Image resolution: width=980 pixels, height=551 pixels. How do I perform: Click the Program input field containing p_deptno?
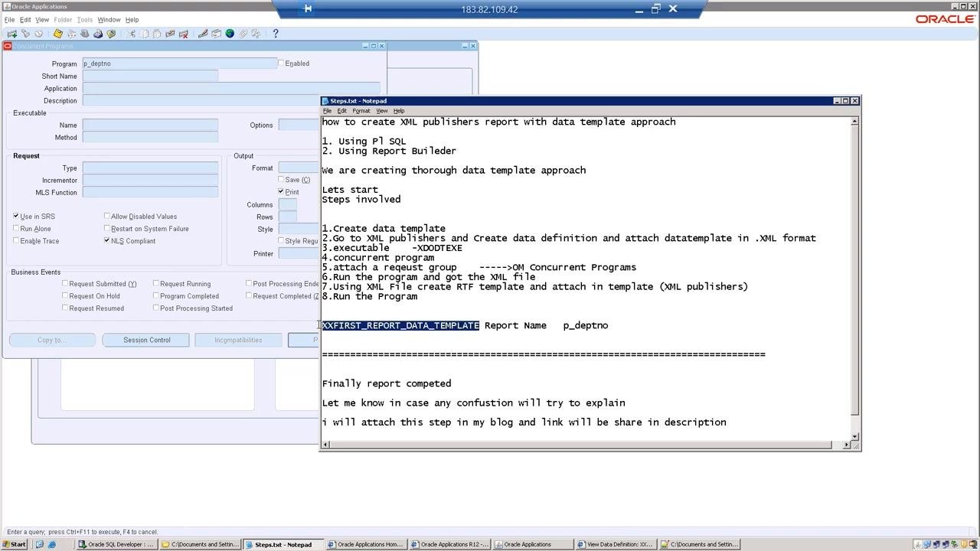180,64
